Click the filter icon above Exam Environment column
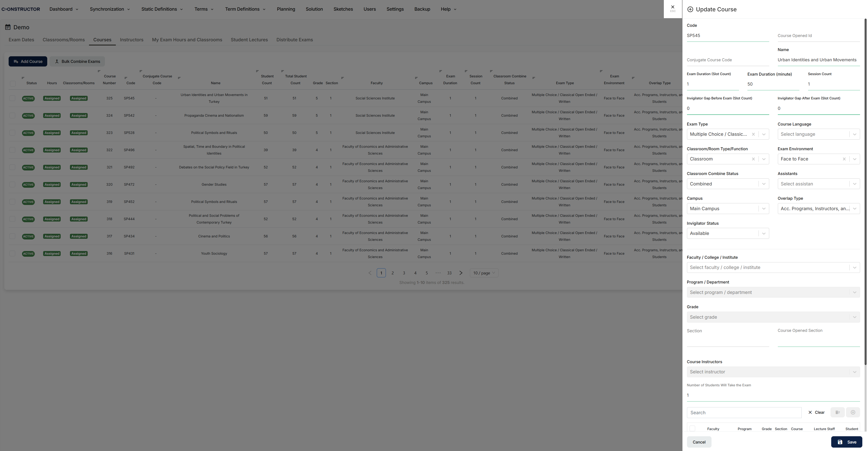The image size is (868, 451). point(601,71)
